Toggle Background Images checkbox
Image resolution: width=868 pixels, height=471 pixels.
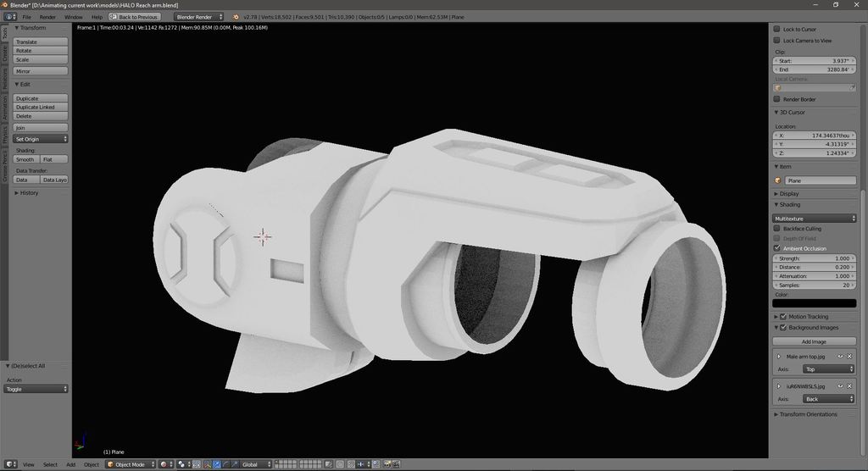(783, 328)
